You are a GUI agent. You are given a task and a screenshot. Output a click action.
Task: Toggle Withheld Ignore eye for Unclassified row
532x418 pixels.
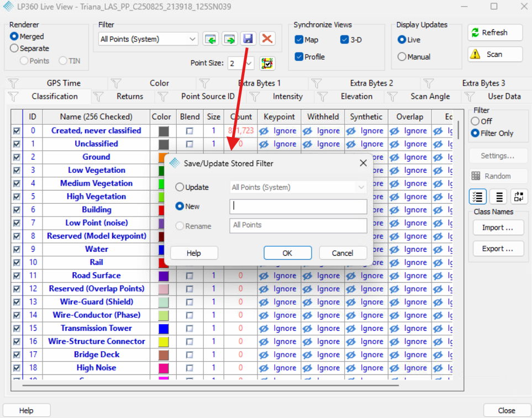pyautogui.click(x=307, y=144)
